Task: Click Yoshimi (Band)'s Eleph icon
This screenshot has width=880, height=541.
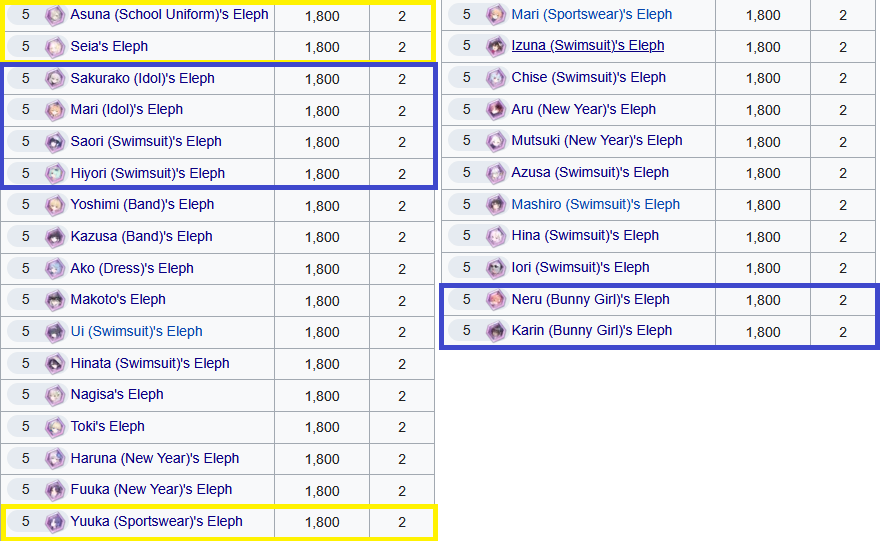Action: pyautogui.click(x=55, y=205)
